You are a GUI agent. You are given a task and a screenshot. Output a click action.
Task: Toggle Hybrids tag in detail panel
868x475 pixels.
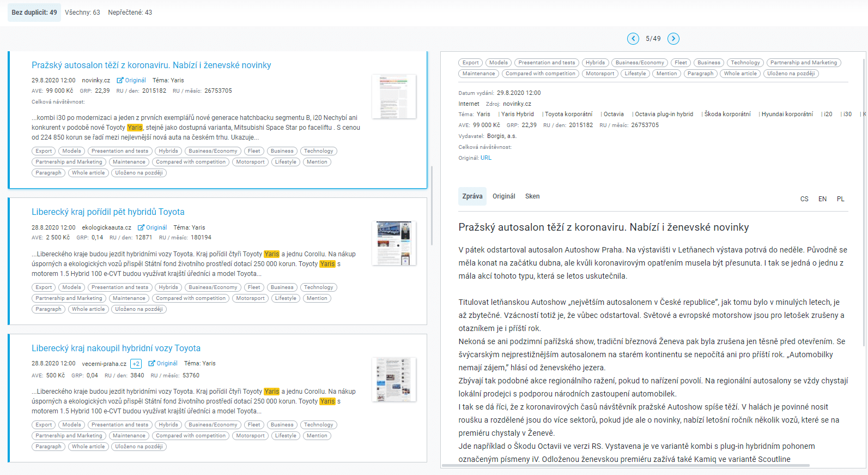point(596,63)
